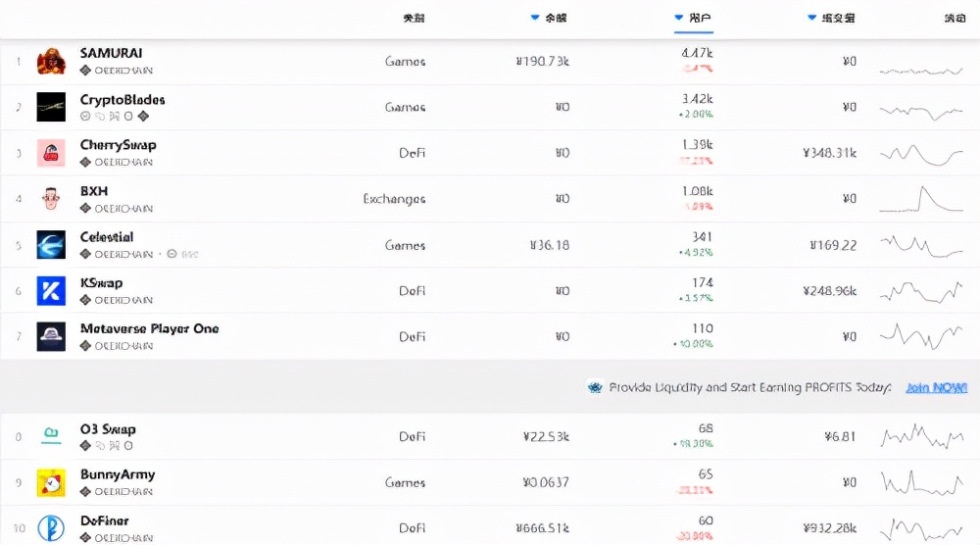This screenshot has height=545, width=980.
Task: Sort by the balance column arrow
Action: click(535, 18)
